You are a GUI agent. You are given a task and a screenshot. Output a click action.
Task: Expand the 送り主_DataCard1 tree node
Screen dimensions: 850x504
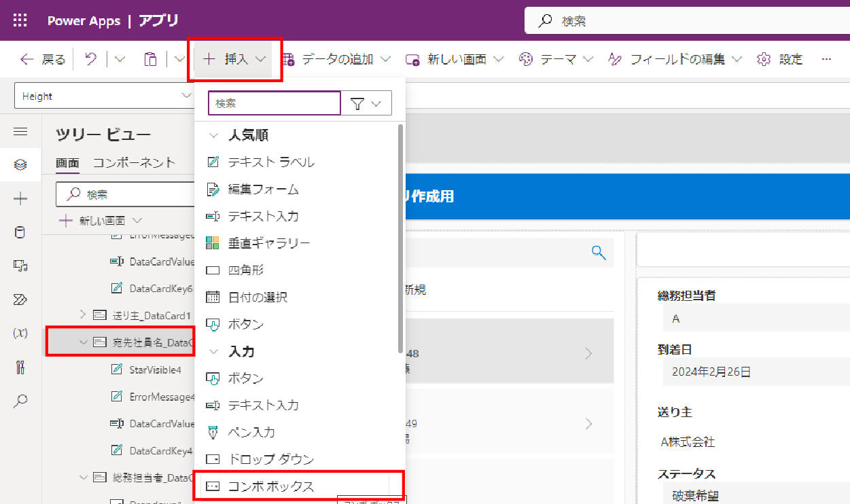point(83,314)
